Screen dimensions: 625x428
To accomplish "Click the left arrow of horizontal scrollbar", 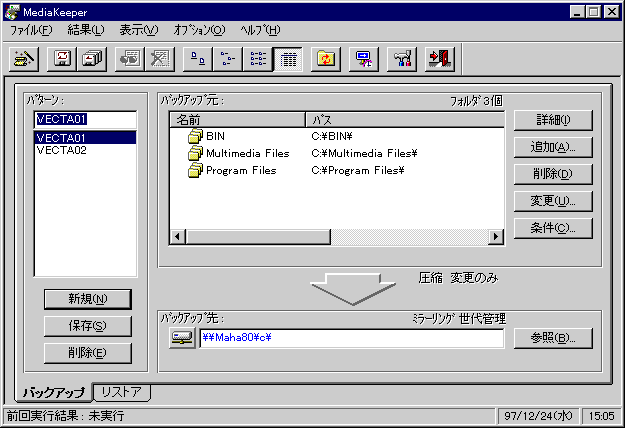I will click(177, 237).
